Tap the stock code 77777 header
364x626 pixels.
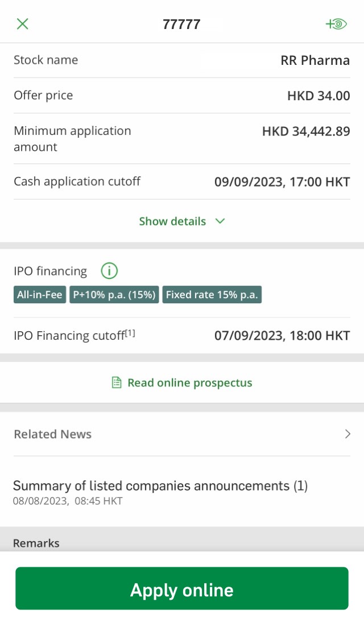181,24
